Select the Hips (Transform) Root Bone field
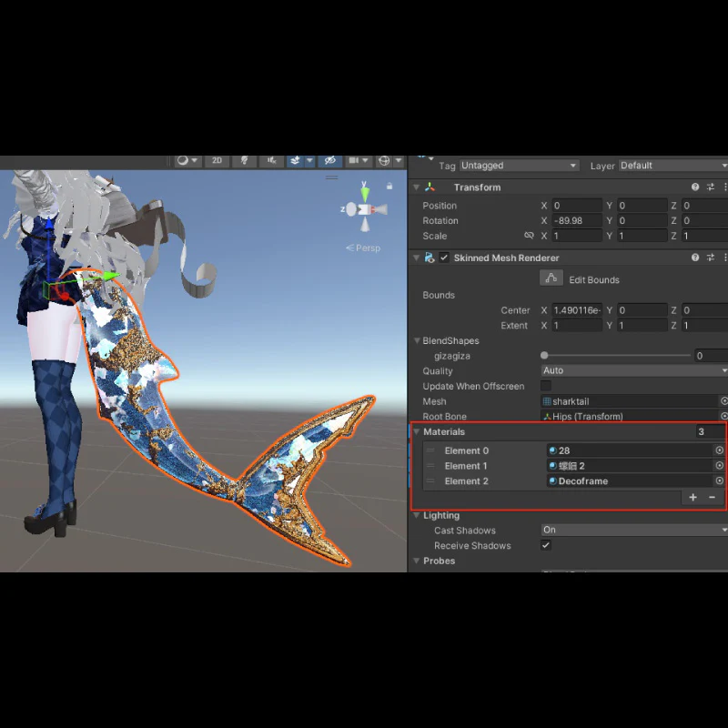Image resolution: width=728 pixels, height=728 pixels. coord(630,417)
